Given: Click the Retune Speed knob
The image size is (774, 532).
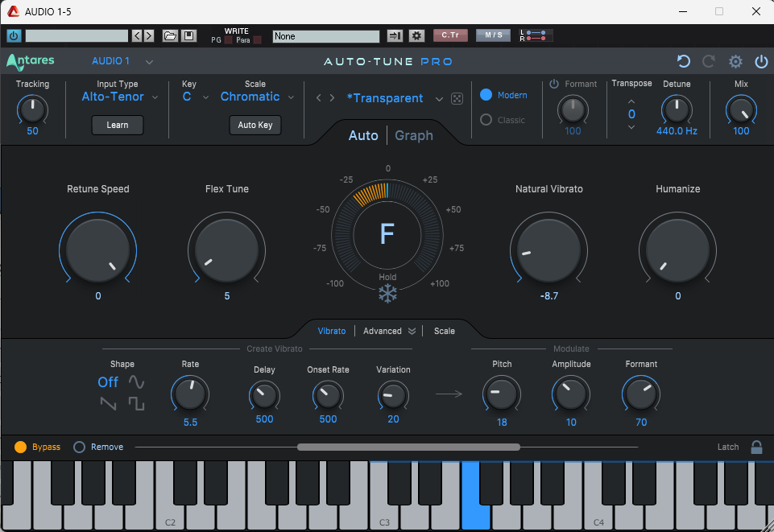Looking at the screenshot, I should coord(97,250).
